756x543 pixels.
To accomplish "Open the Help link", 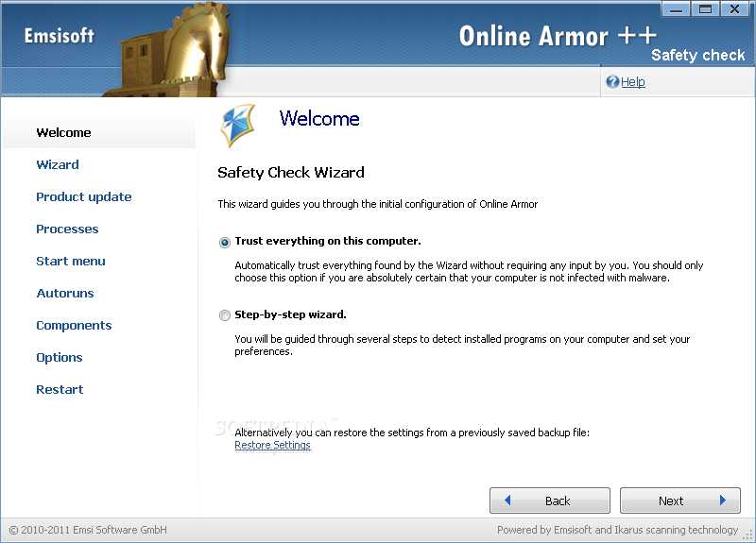I will [632, 82].
